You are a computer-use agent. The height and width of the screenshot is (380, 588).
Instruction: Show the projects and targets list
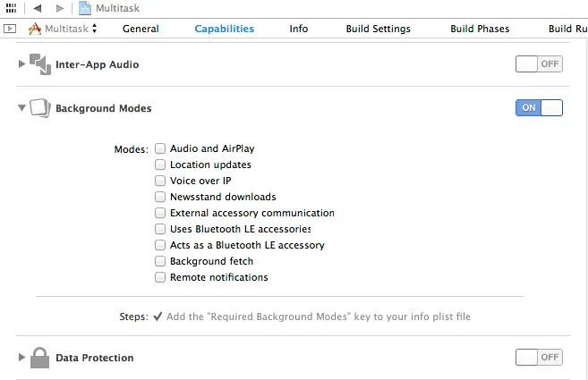click(10, 29)
